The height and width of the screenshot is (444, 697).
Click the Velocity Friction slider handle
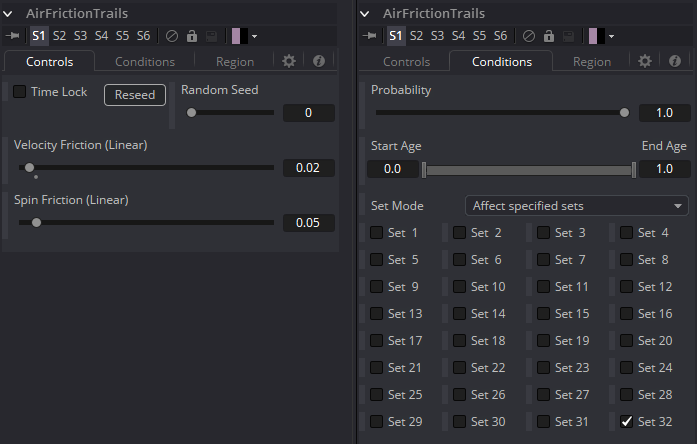coord(29,168)
